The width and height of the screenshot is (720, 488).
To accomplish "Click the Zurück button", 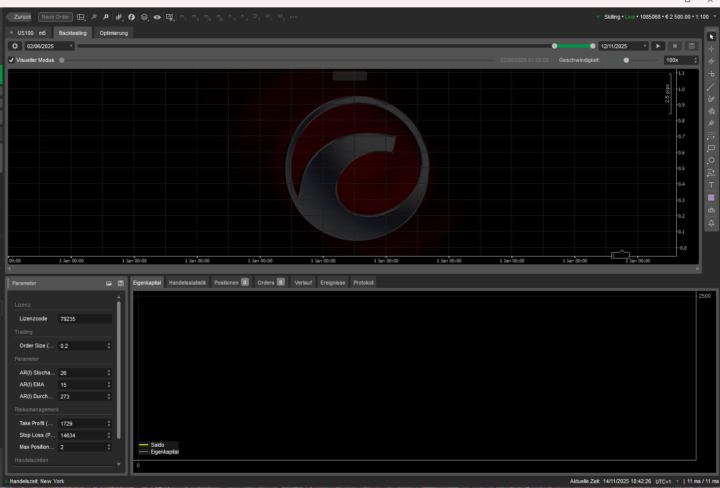I will pos(22,18).
